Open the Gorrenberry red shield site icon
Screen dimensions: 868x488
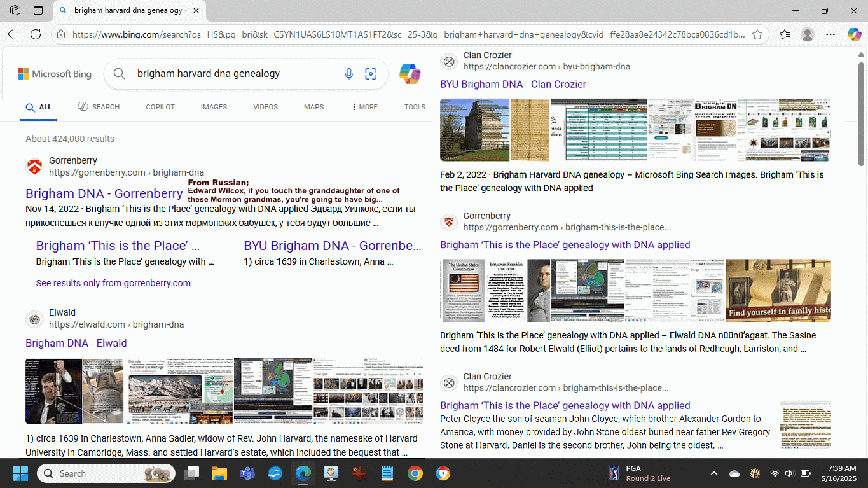34,167
